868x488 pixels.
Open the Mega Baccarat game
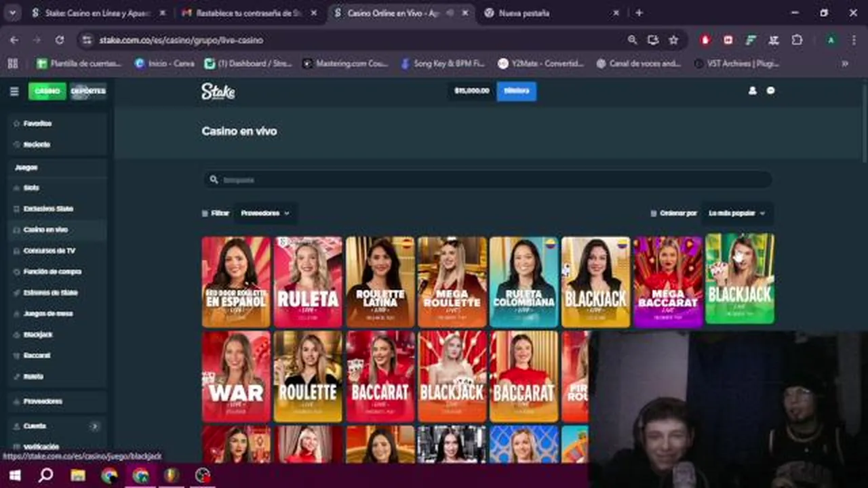668,282
